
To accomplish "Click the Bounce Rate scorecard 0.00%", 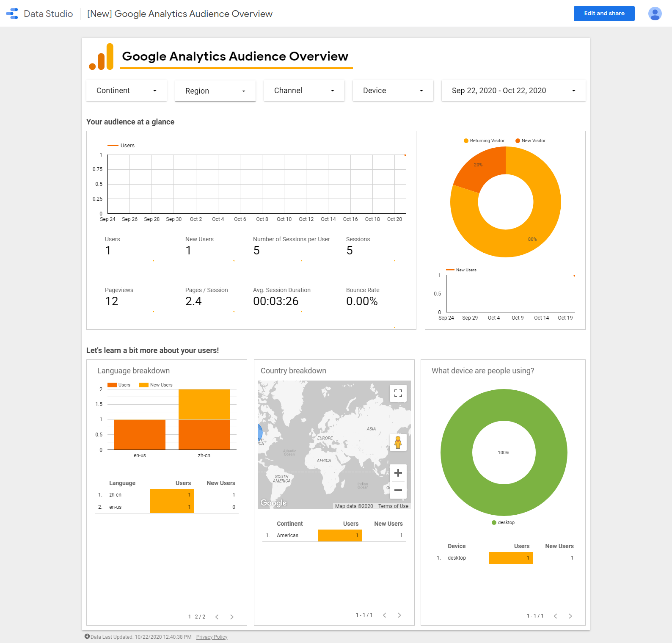I will [x=362, y=301].
